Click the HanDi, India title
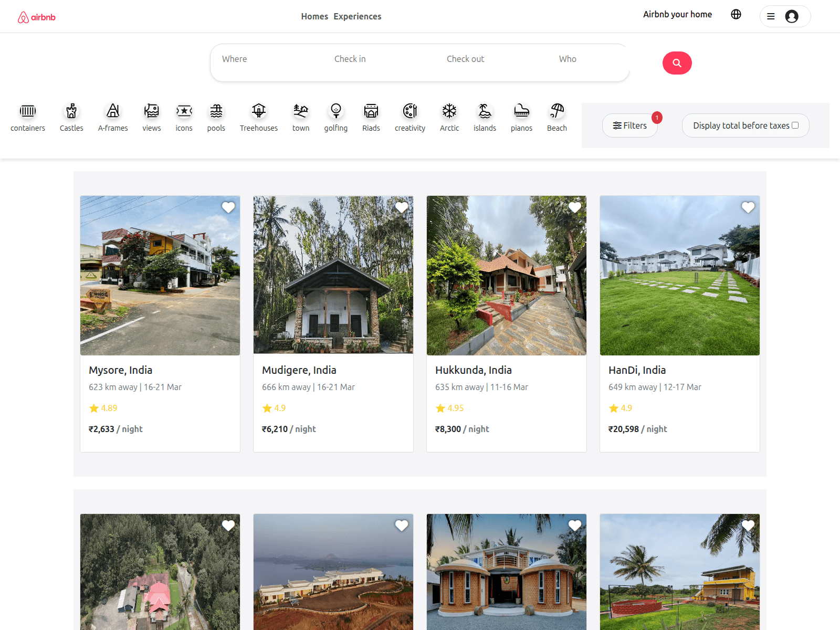Image resolution: width=840 pixels, height=630 pixels. 637,370
